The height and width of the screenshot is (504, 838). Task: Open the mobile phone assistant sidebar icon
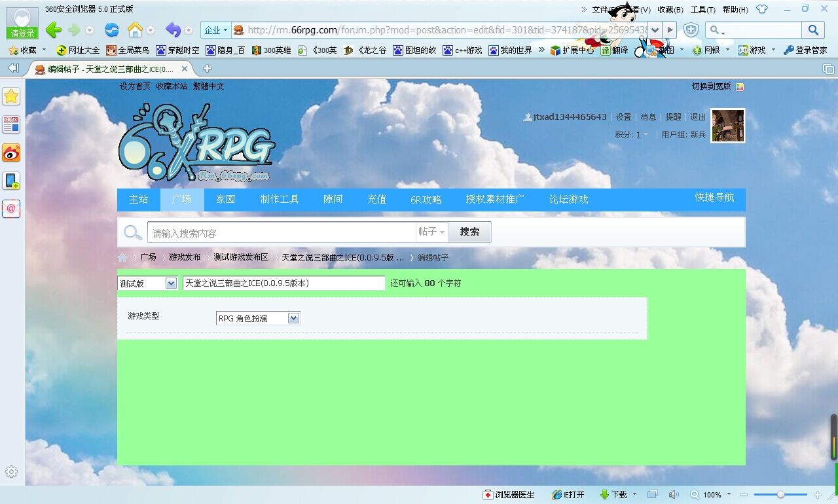11,181
